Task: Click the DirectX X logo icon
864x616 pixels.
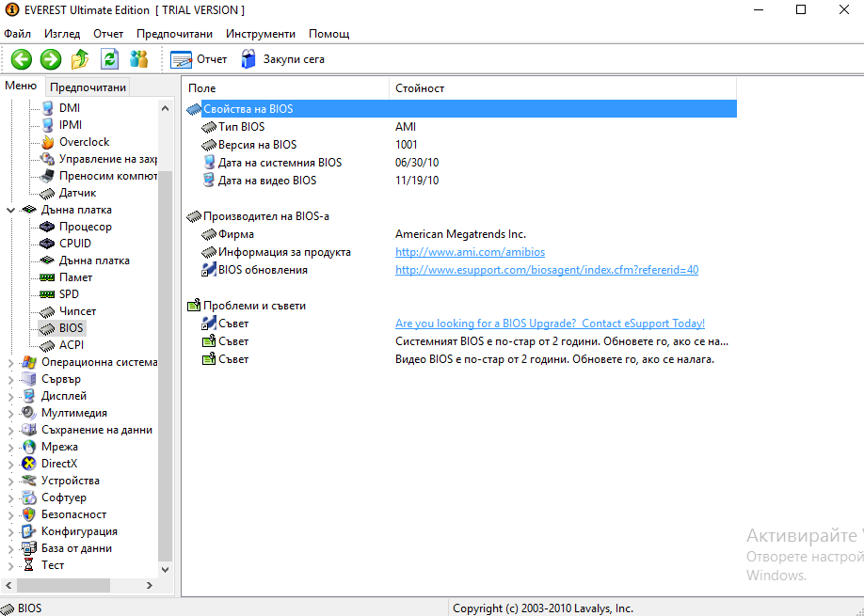Action: (28, 464)
